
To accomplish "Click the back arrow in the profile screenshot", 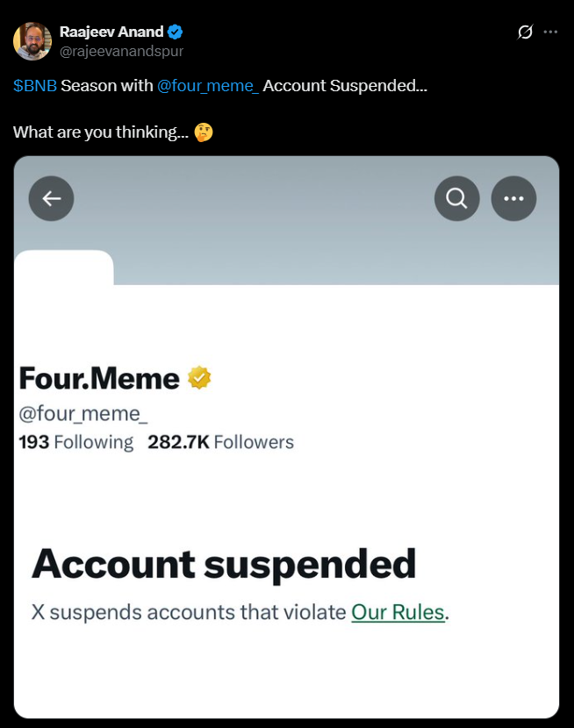I will click(x=52, y=199).
